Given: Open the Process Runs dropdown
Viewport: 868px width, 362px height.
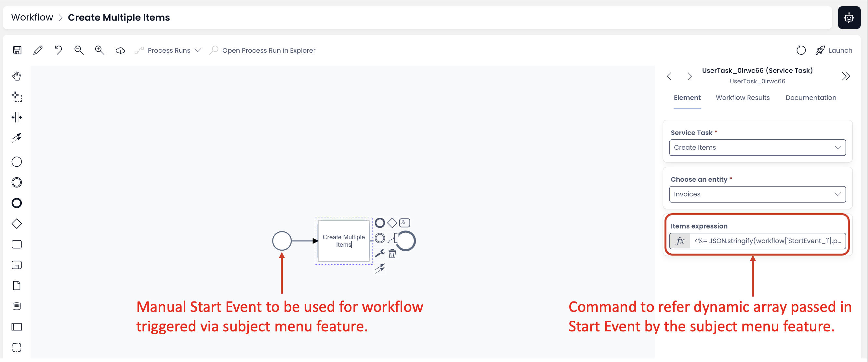Looking at the screenshot, I should click(168, 50).
